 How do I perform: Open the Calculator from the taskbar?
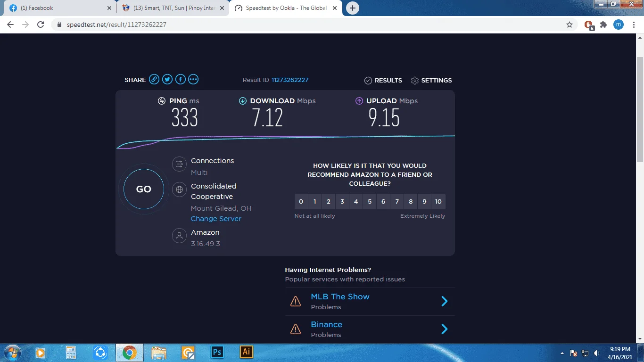coord(71,352)
